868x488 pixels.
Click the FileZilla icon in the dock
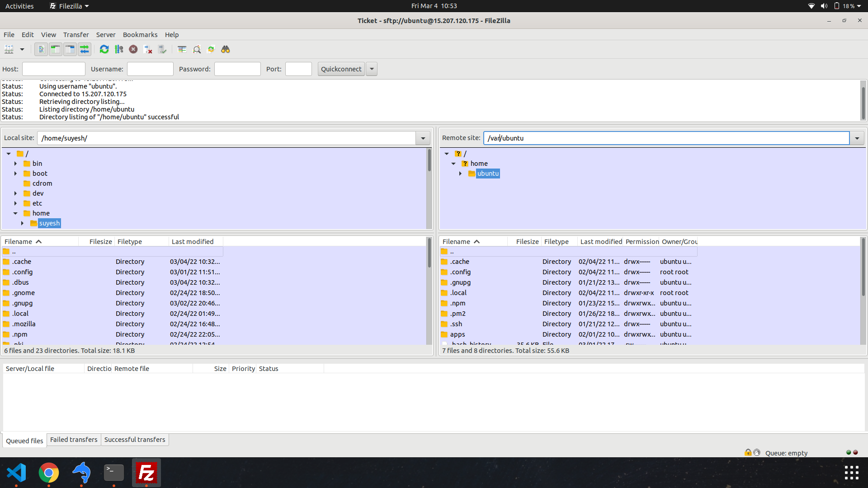pyautogui.click(x=146, y=473)
